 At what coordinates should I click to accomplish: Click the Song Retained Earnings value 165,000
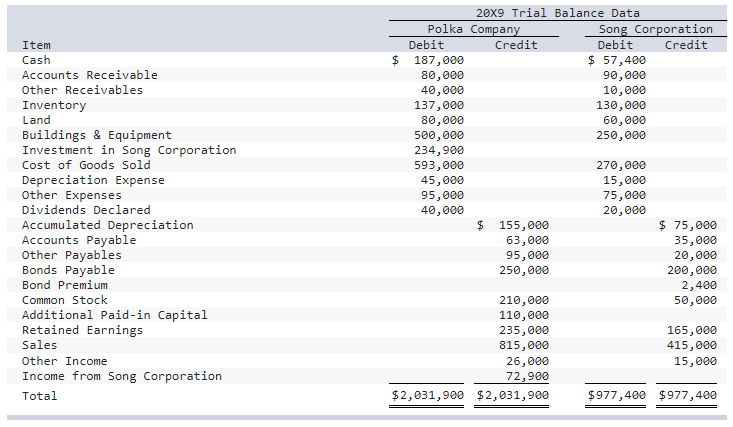click(x=691, y=330)
